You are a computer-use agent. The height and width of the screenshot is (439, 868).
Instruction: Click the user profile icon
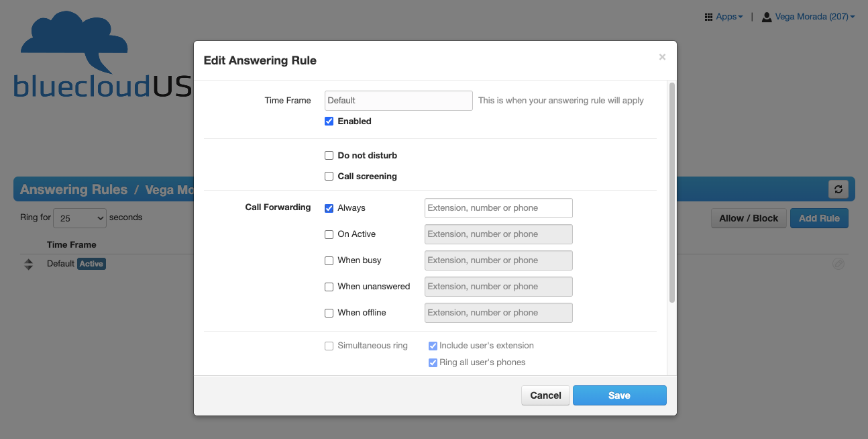pyautogui.click(x=767, y=17)
